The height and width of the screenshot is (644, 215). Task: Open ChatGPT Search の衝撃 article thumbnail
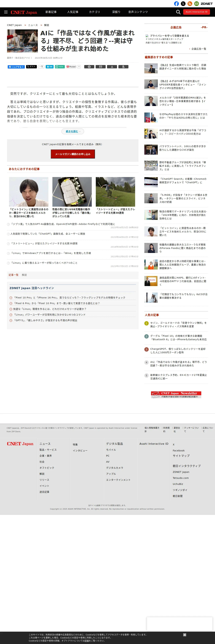151,182
